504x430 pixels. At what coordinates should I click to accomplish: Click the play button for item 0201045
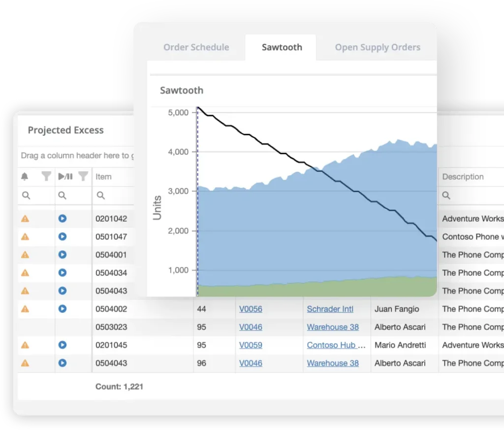pos(63,345)
